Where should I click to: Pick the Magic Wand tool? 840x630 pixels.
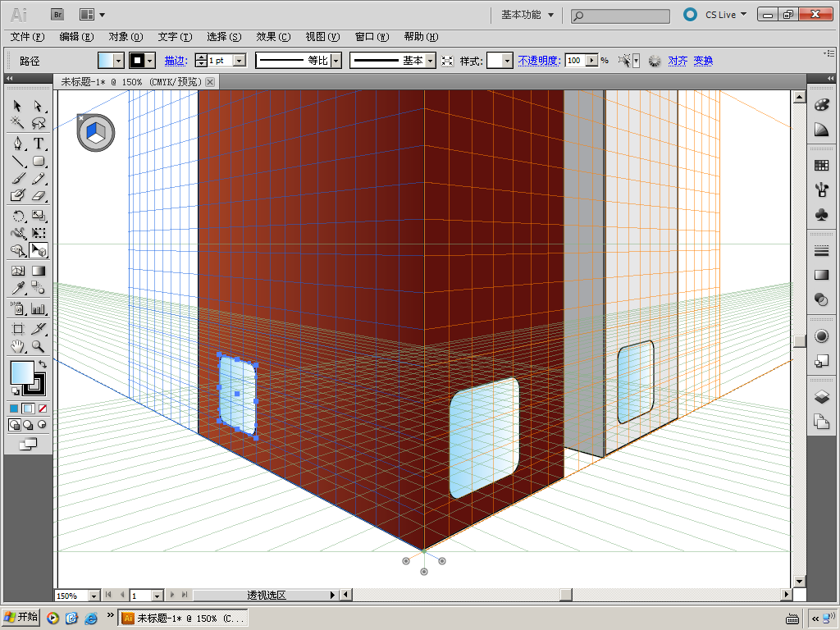pos(17,123)
